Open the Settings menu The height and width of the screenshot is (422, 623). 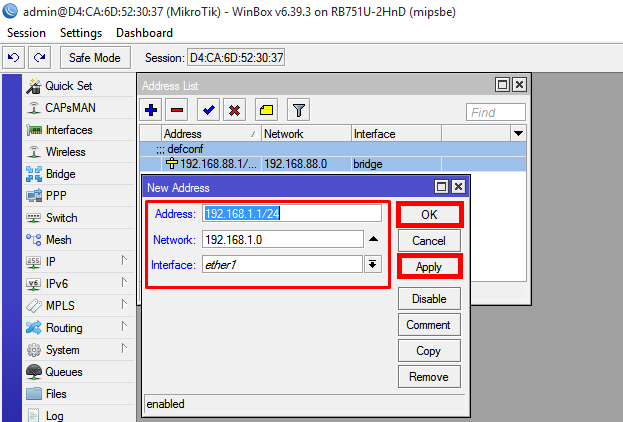pyautogui.click(x=81, y=33)
